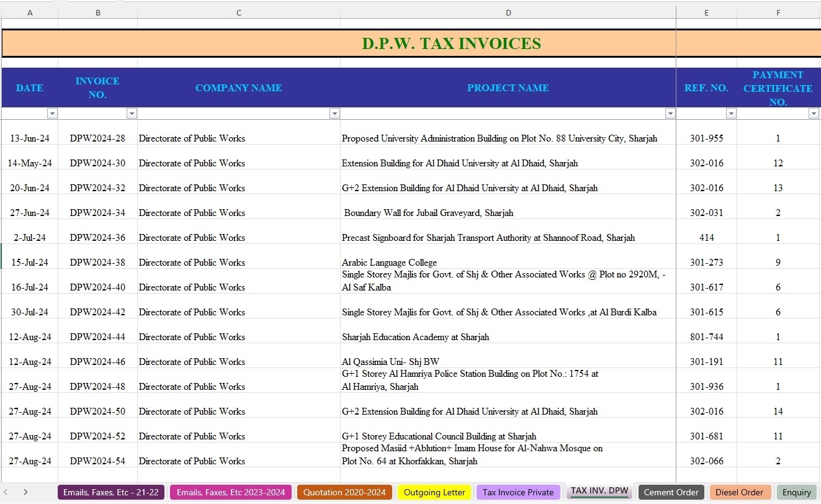Click the INVOICE NO. header cell
Screen dimensions: 821x504
97,88
